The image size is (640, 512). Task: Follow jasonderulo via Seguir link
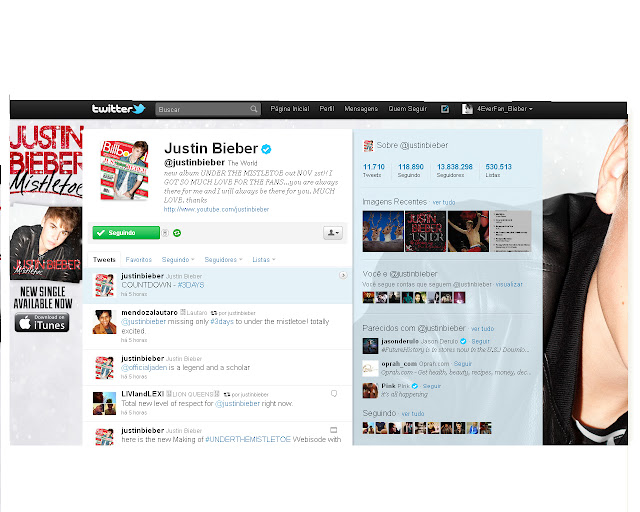(480, 341)
